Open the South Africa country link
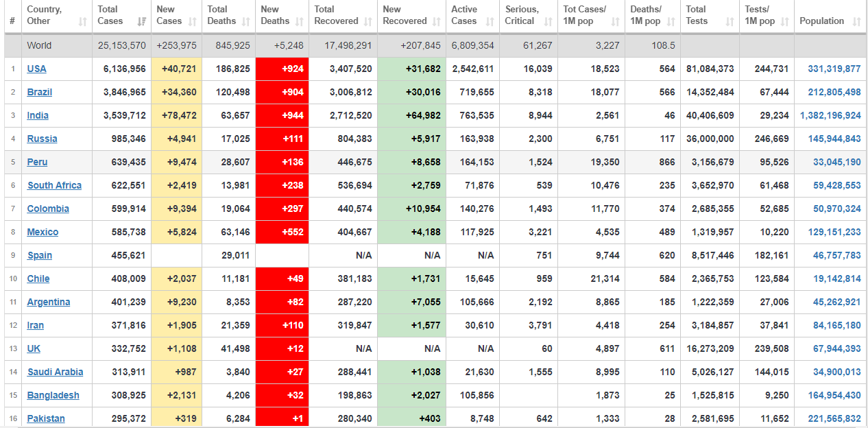 (55, 185)
